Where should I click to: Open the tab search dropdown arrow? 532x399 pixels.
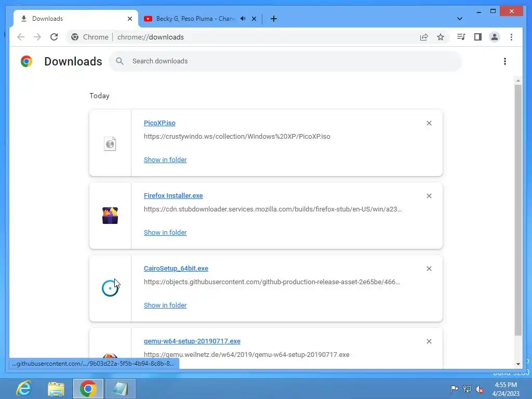tap(460, 19)
